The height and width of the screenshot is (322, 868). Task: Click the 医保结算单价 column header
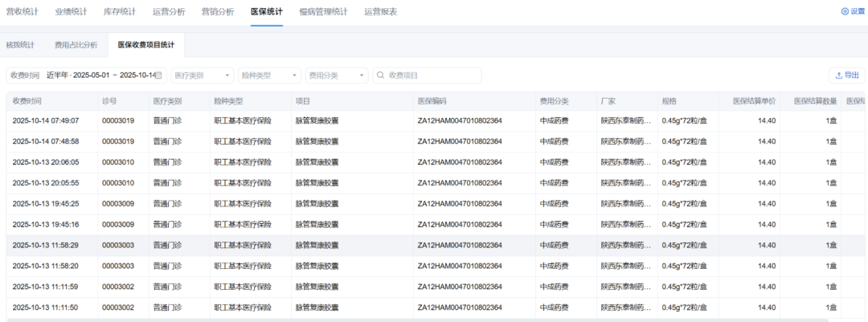754,101
